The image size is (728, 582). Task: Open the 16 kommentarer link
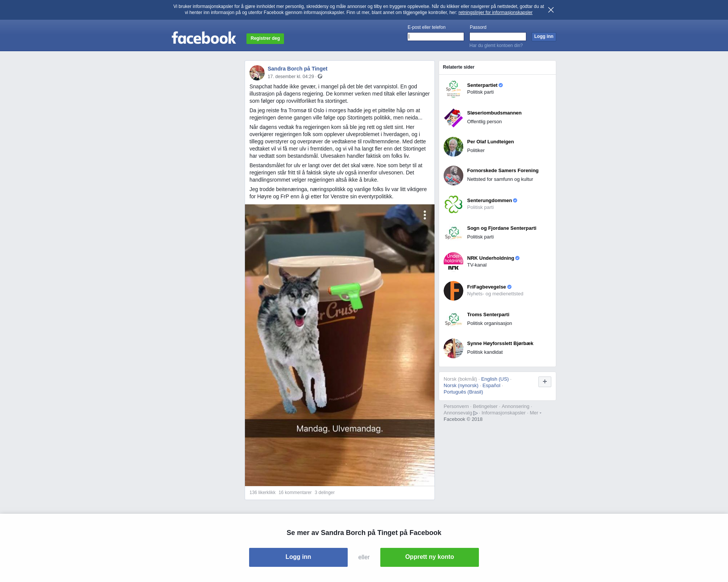click(x=295, y=493)
